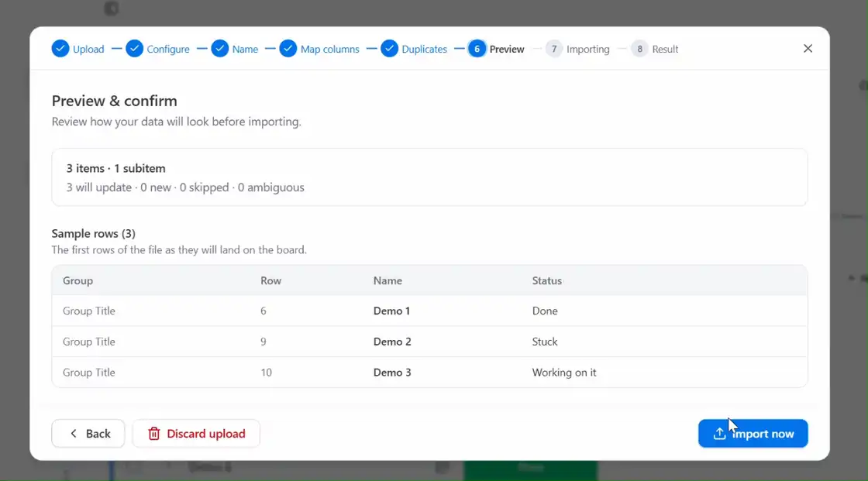Click Group Title in Demo 1 row

[x=88, y=311]
